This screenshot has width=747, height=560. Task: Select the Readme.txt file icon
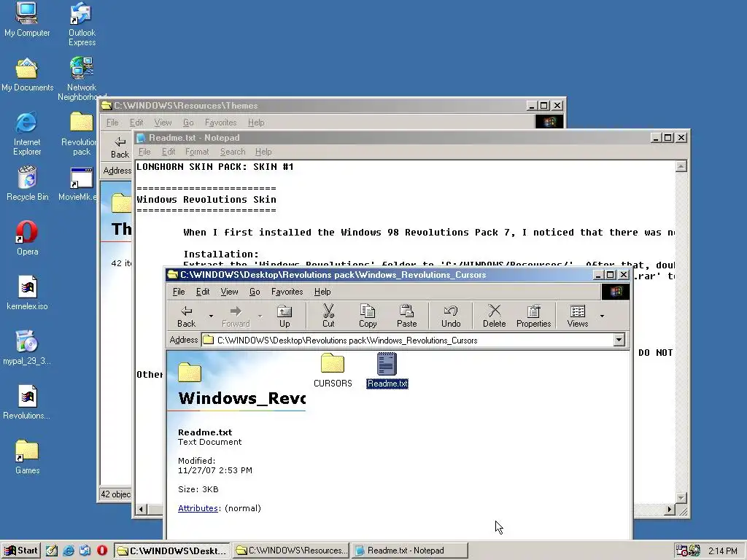tap(387, 370)
